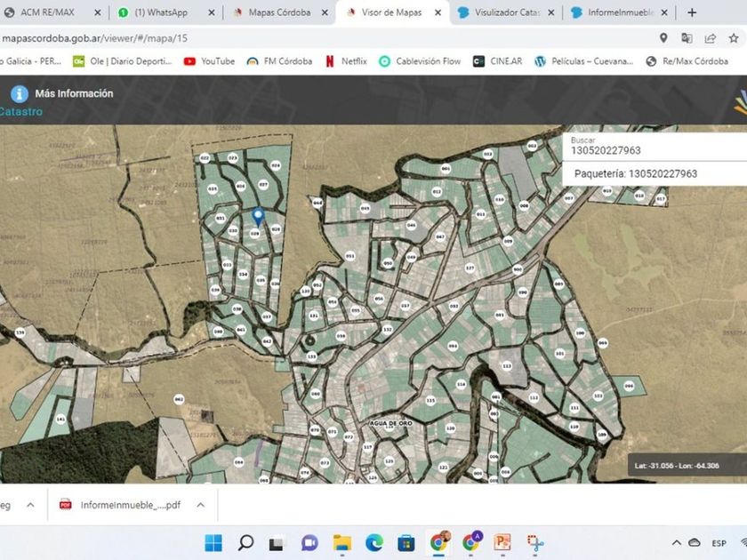
Task: Expand options for InformeInmueble PDF download
Action: click(x=201, y=505)
